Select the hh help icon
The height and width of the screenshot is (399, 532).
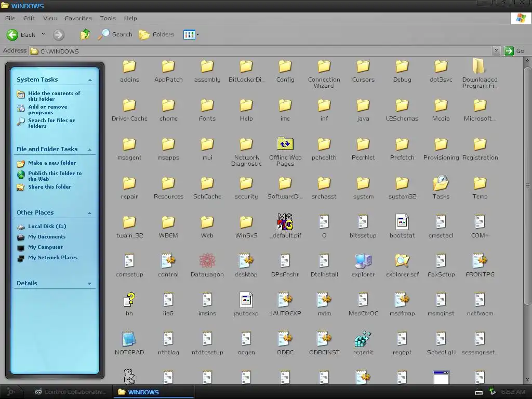tap(129, 304)
